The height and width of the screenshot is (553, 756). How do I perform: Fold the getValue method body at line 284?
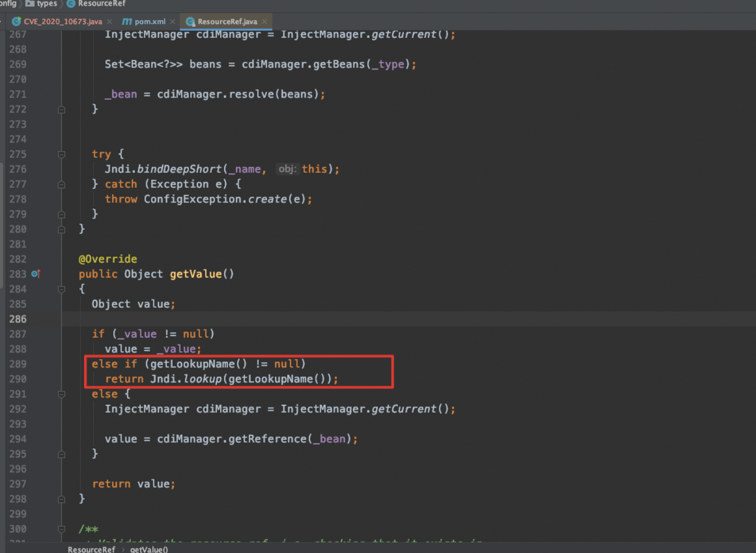tap(61, 289)
